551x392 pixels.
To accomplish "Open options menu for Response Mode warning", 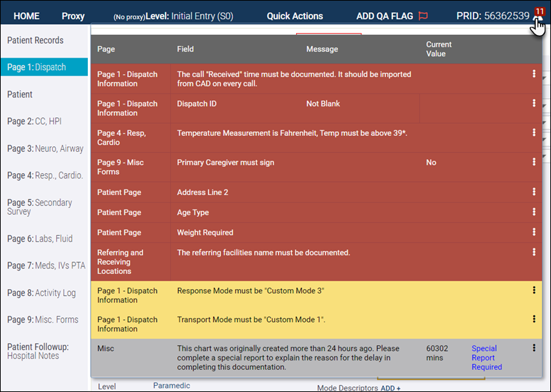I will click(x=534, y=290).
